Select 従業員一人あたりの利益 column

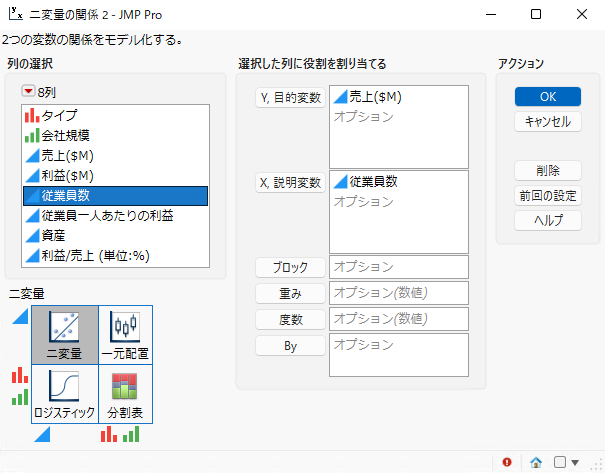click(116, 216)
